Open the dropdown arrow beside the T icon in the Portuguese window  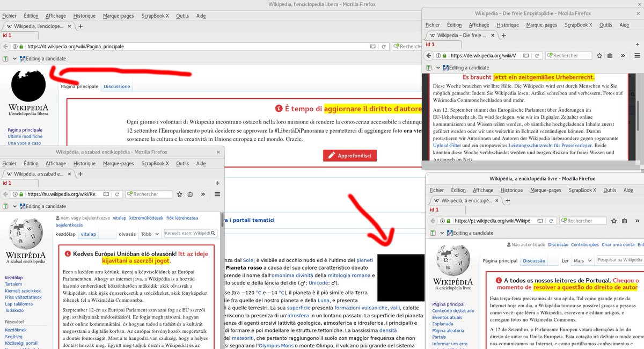click(x=442, y=233)
